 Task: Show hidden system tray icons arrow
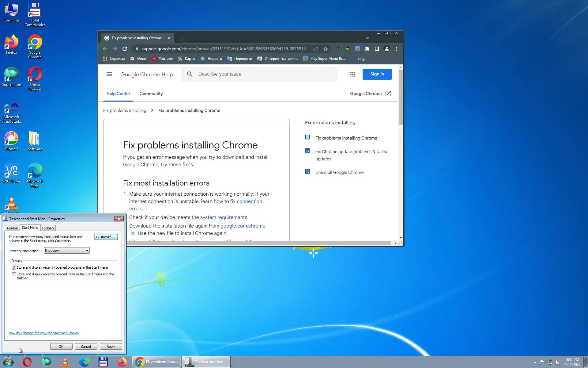(535, 362)
